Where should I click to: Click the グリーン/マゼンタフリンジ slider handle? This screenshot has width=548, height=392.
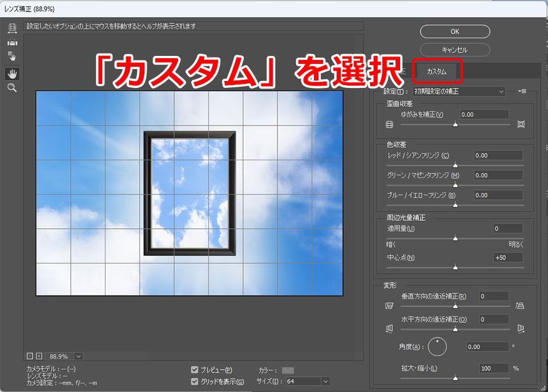(x=456, y=185)
